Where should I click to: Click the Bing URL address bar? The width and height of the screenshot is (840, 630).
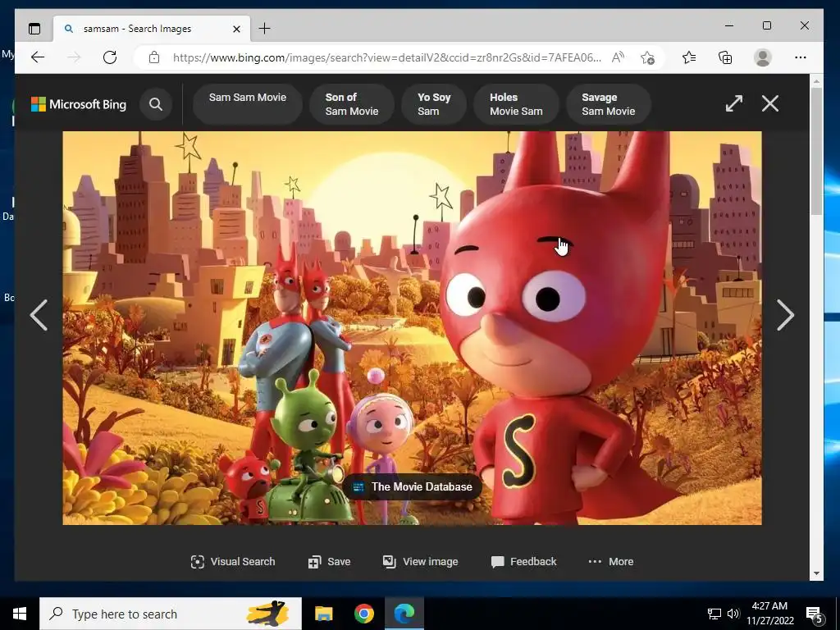tap(387, 57)
